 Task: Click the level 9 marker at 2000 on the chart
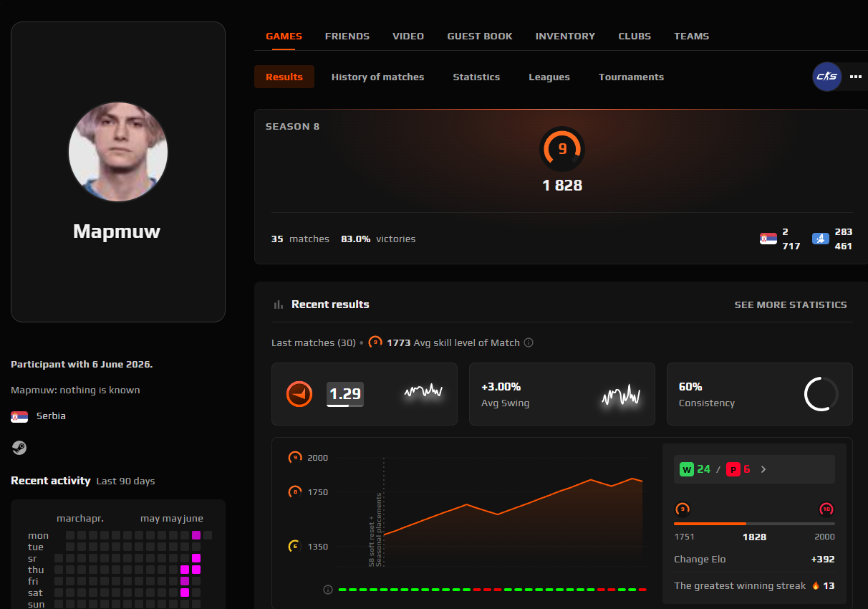(x=294, y=457)
